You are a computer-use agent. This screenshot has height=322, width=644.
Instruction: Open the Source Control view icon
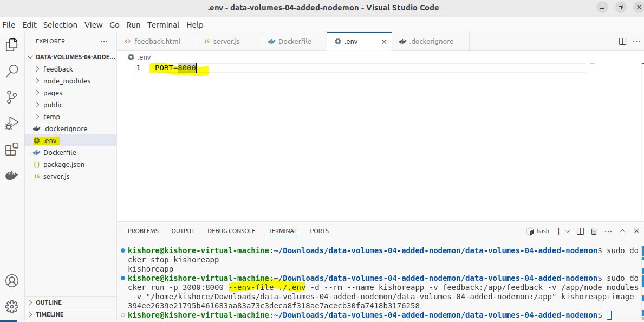11,97
